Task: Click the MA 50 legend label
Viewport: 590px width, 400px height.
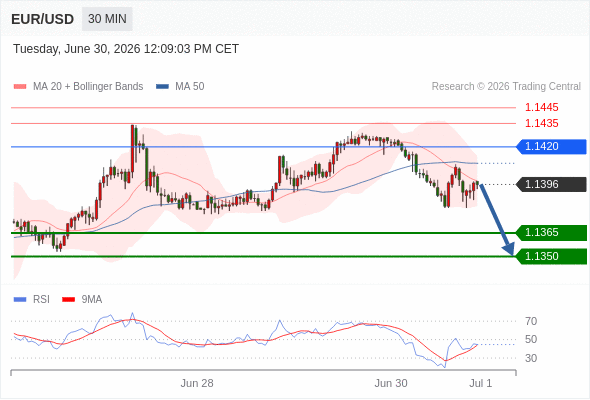Action: click(x=190, y=87)
